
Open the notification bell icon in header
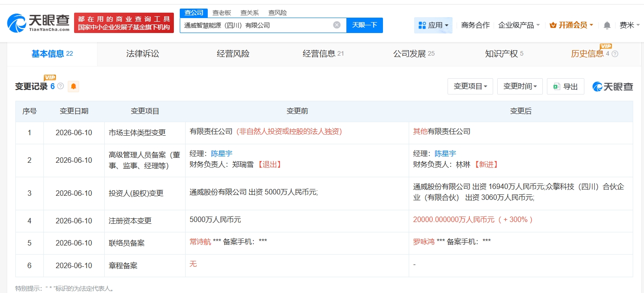tap(607, 25)
